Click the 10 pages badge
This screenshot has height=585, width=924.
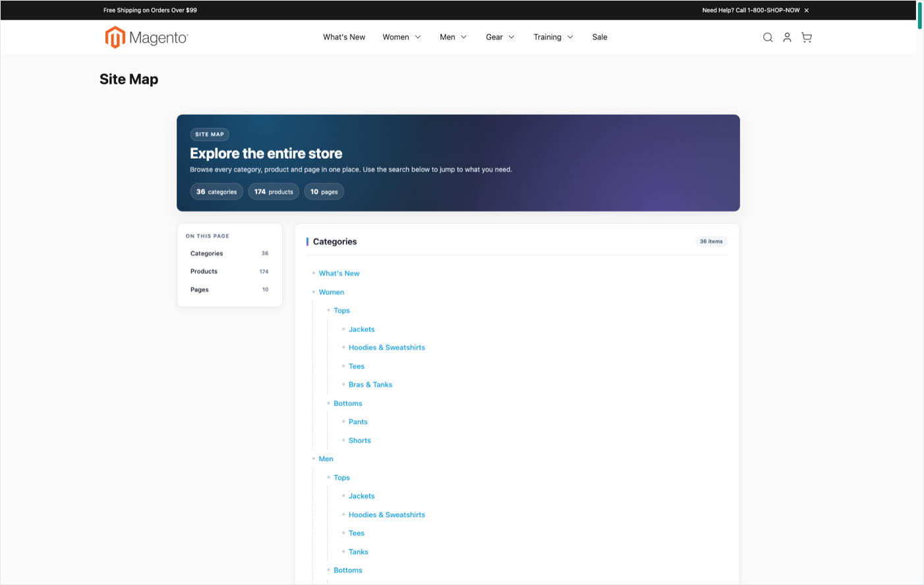coord(324,191)
